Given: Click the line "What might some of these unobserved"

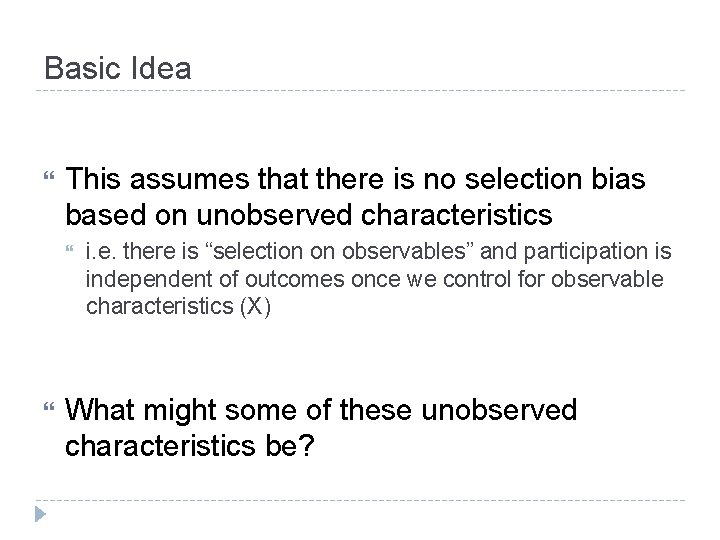Looking at the screenshot, I should click(321, 409).
